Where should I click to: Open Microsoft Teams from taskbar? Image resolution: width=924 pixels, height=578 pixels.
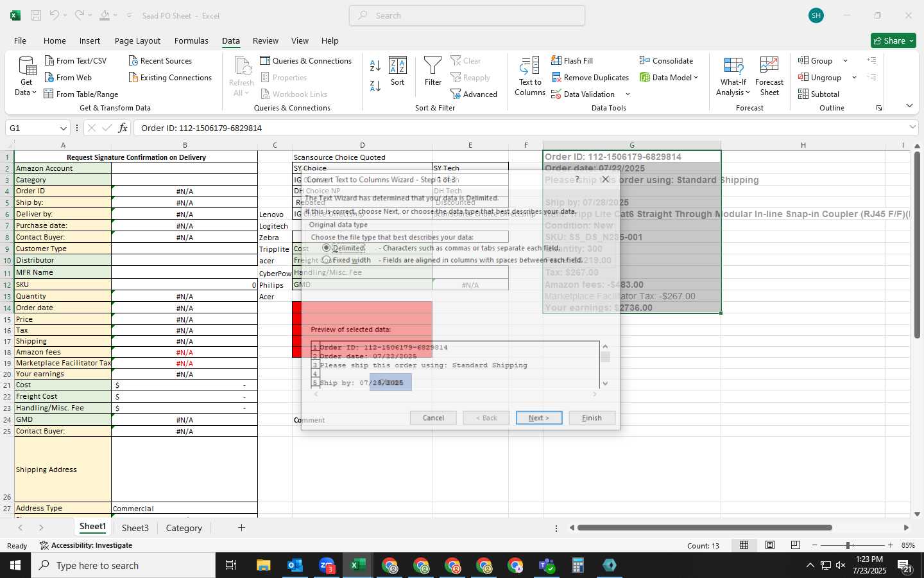tap(546, 565)
